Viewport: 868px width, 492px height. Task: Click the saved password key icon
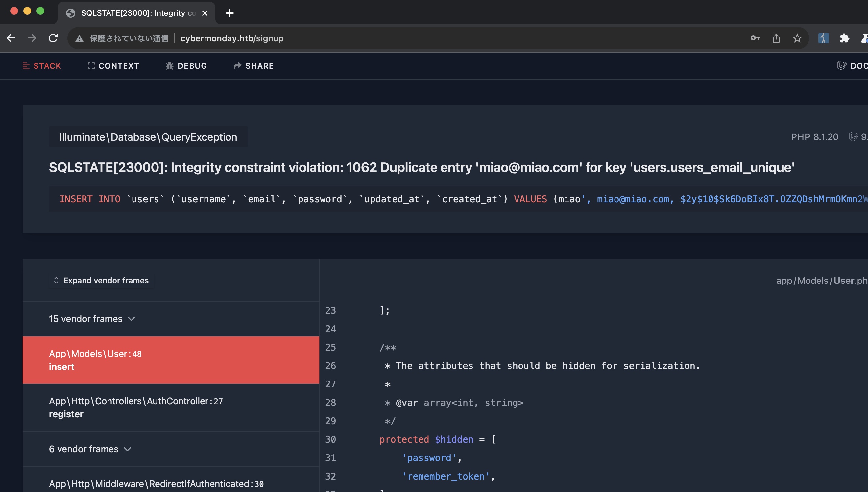coord(755,38)
